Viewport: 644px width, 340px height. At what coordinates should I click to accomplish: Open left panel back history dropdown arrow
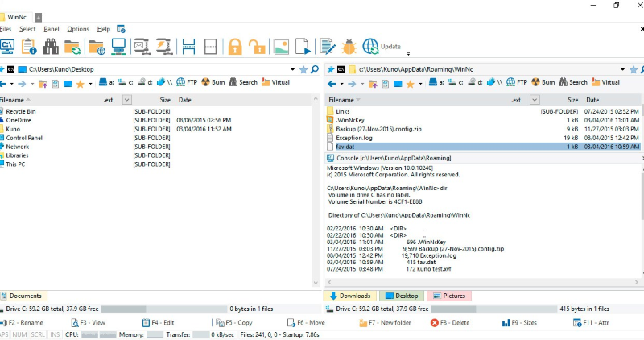11,84
